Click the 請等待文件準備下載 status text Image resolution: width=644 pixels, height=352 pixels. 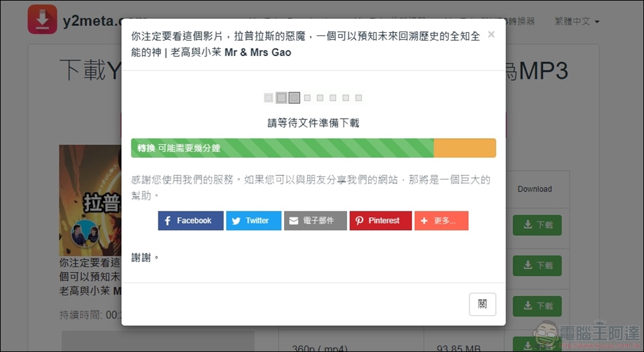click(314, 123)
